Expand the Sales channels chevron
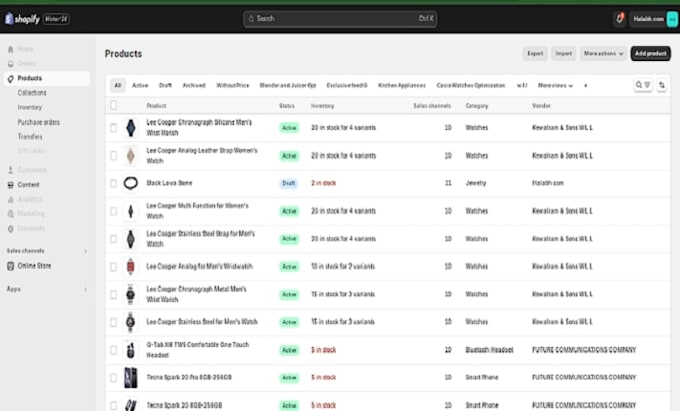Viewport: 680px width, 411px height. tap(85, 251)
